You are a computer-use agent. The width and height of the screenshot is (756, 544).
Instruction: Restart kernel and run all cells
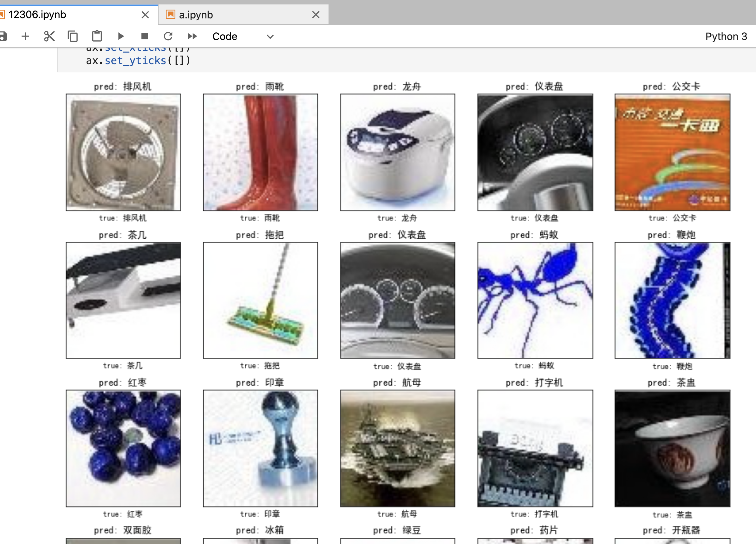click(x=192, y=36)
